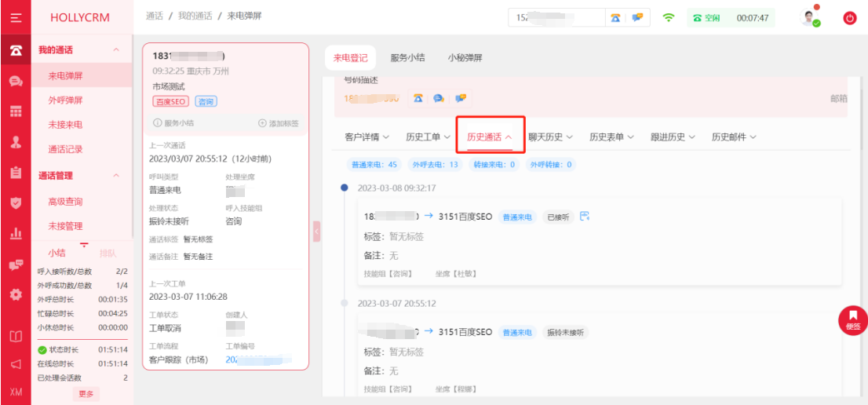Collapse the customer card panel with side handle
Viewport: 868px width, 405px height.
(x=316, y=232)
